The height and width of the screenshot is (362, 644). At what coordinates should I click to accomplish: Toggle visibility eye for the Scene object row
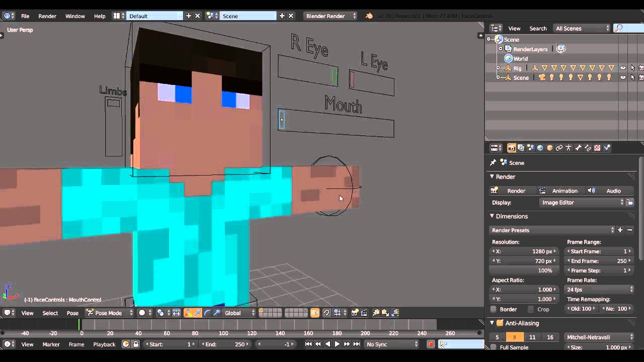pos(623,77)
